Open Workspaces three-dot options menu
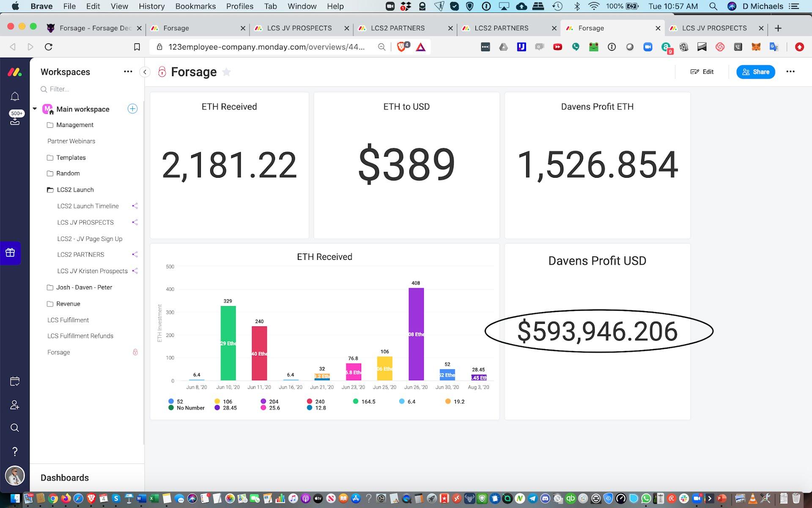This screenshot has height=508, width=812. point(128,72)
